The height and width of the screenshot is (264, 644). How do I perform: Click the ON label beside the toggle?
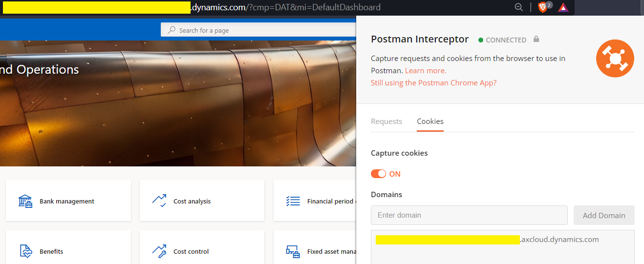click(x=395, y=174)
